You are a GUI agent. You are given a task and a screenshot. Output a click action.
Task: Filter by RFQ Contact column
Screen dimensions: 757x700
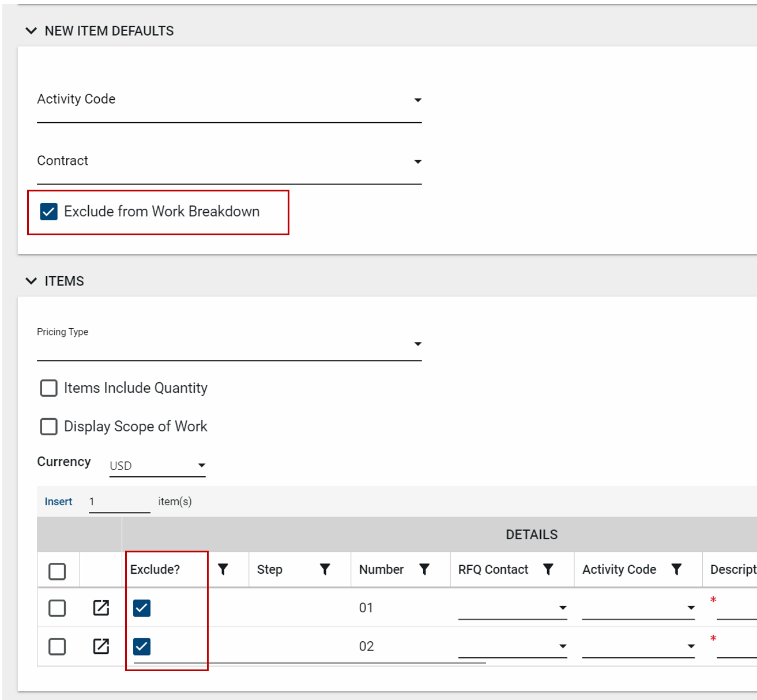(x=548, y=570)
